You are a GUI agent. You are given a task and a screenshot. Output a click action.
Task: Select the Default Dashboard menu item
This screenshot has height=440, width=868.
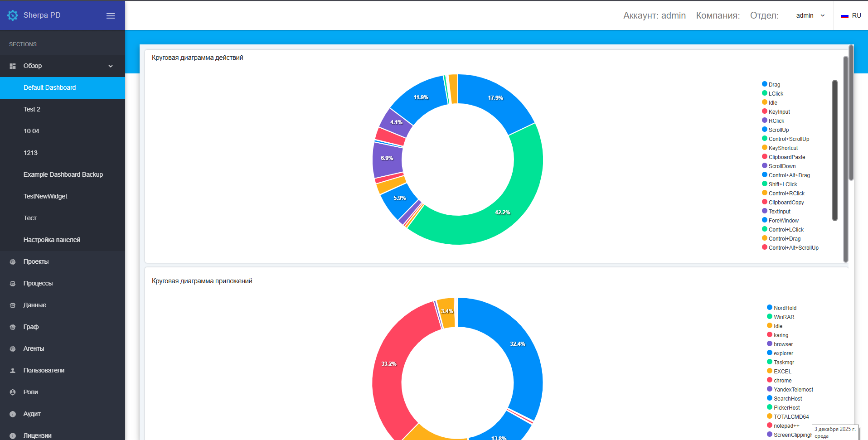(x=49, y=87)
